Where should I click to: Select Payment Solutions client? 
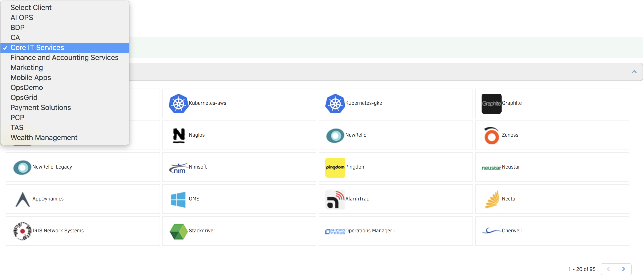pyautogui.click(x=65, y=108)
